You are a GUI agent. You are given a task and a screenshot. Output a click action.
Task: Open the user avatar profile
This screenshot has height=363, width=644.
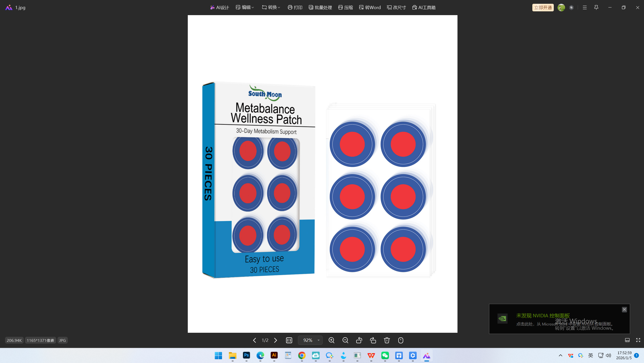[561, 8]
